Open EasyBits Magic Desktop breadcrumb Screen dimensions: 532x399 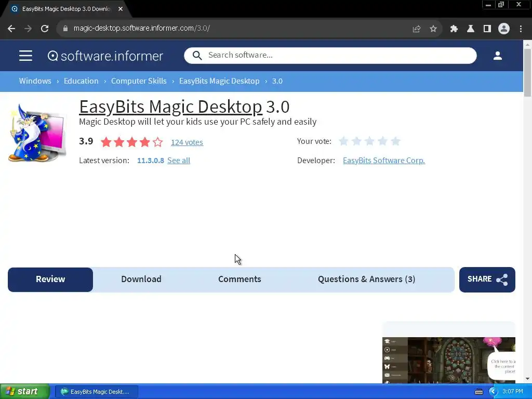(219, 81)
